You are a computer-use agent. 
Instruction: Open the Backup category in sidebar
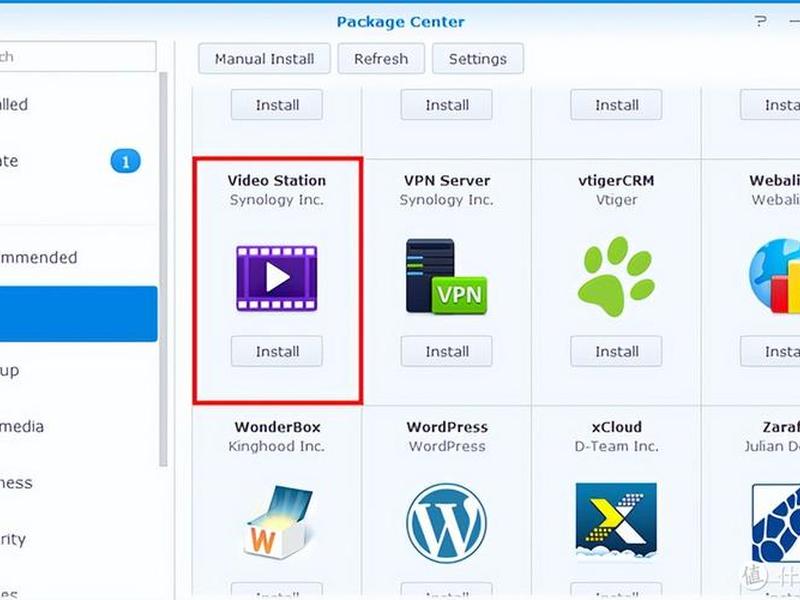77,370
